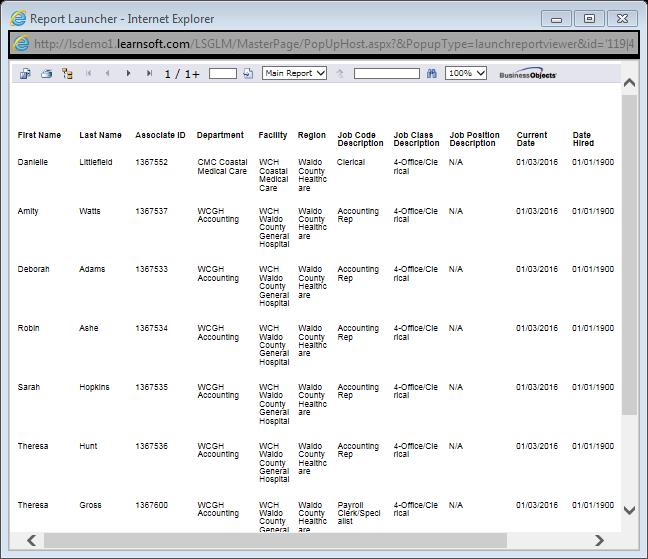Click the search text input field
648x559 pixels.
(x=386, y=74)
